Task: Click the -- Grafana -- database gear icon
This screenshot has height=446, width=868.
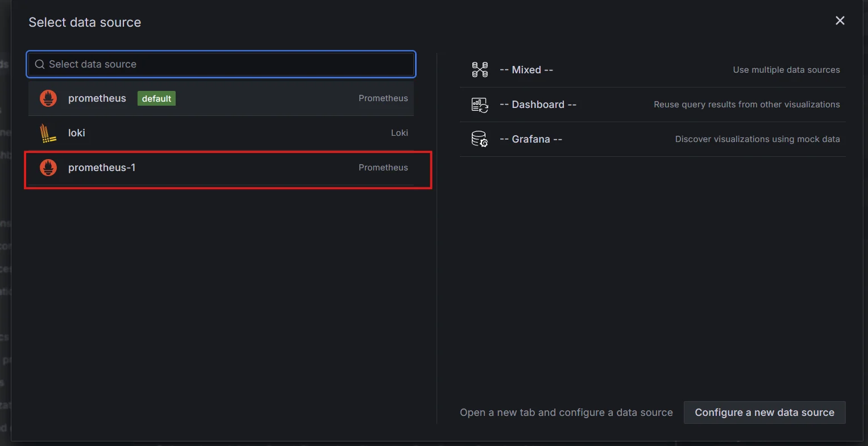Action: tap(479, 139)
